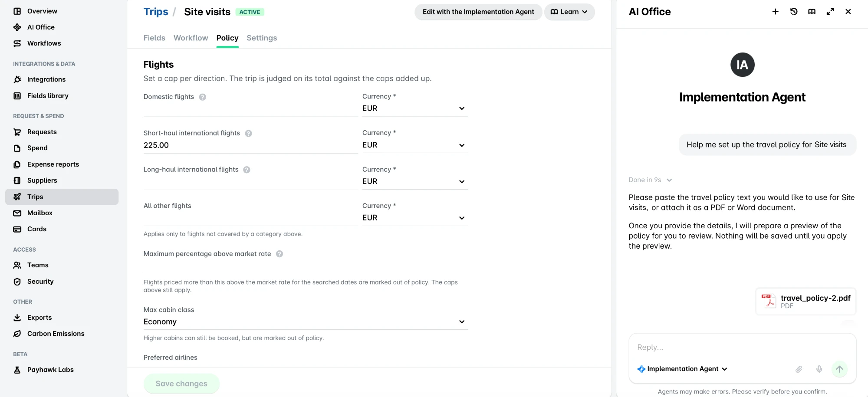Open the Workflows sidebar icon
Viewport: 868px width, 397px height.
pos(17,43)
